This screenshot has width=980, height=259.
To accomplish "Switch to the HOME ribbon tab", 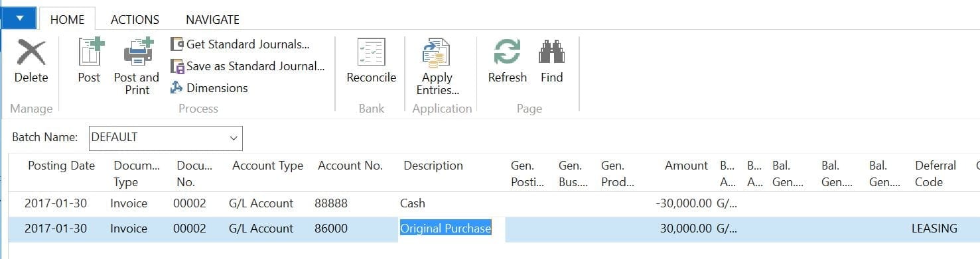I will [x=68, y=19].
